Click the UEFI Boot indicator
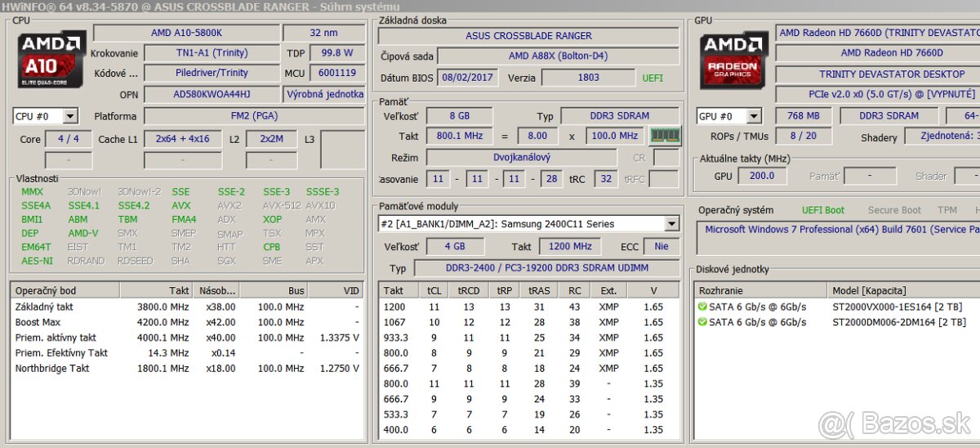The height and width of the screenshot is (448, 980). (x=823, y=210)
